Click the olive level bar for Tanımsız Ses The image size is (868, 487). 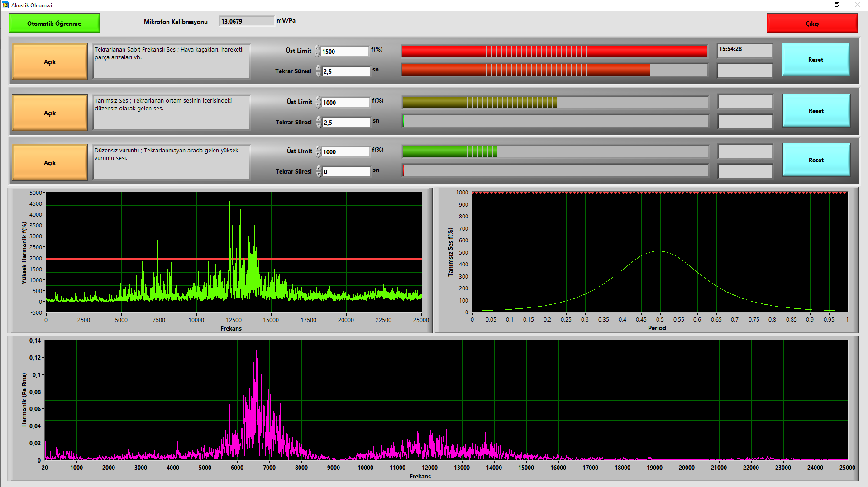pyautogui.click(x=480, y=103)
